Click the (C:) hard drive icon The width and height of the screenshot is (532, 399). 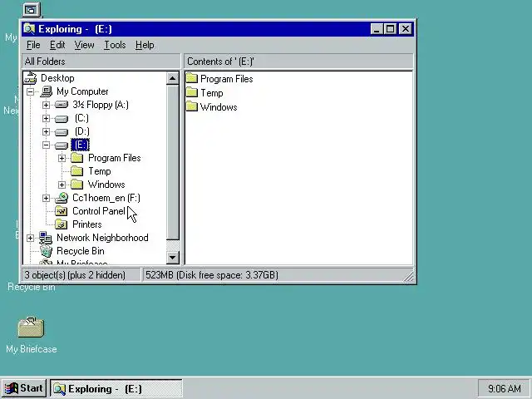[62, 119]
